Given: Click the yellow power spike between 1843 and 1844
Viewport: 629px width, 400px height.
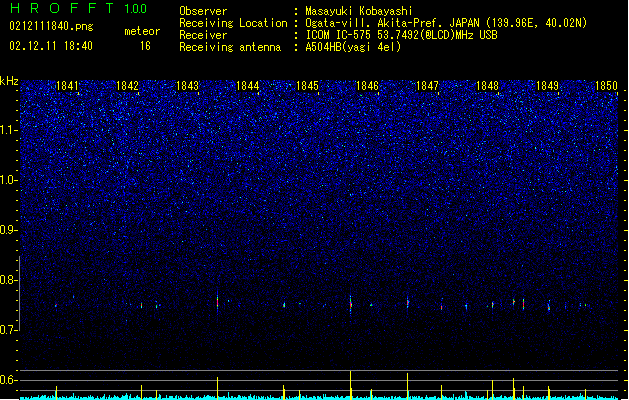Looking at the screenshot, I should (x=217, y=388).
